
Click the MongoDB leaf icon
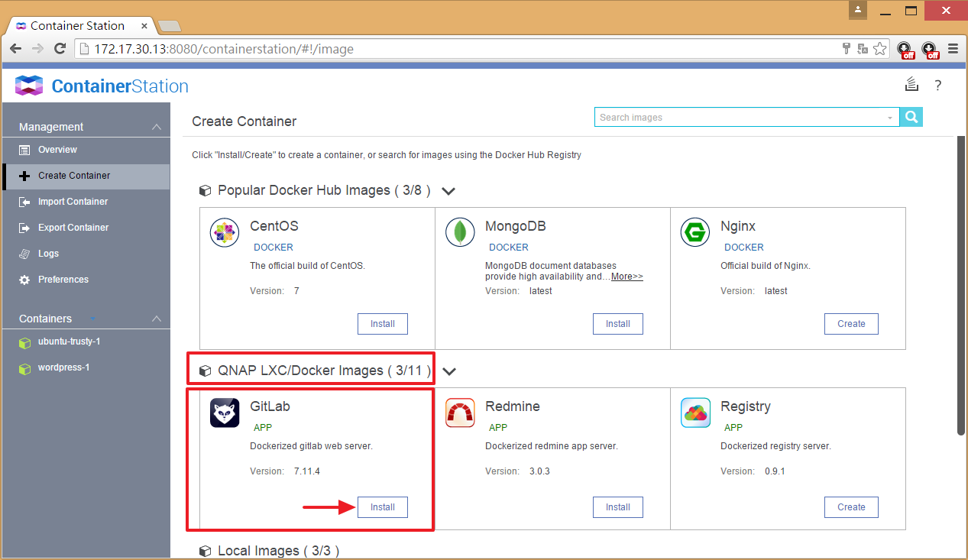tap(460, 233)
